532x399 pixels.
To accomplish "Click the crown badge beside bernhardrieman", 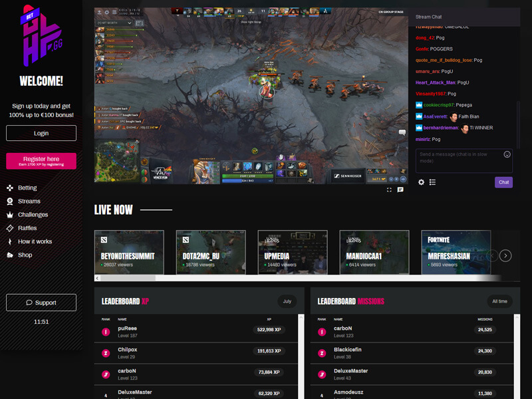I will 419,128.
